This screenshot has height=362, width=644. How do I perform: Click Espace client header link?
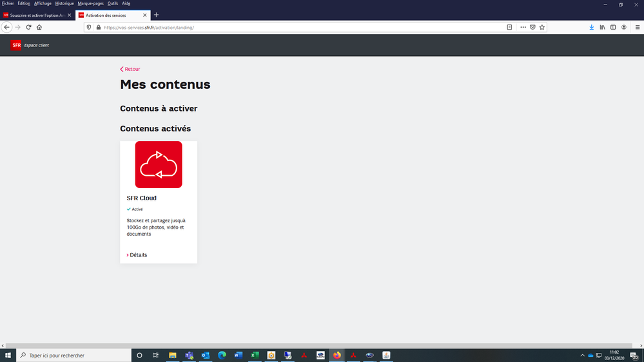[x=37, y=45]
